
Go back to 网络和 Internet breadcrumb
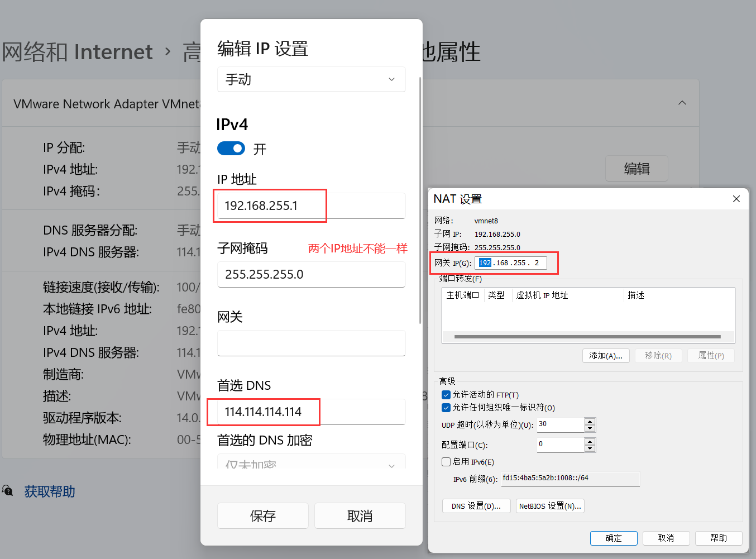pyautogui.click(x=77, y=52)
